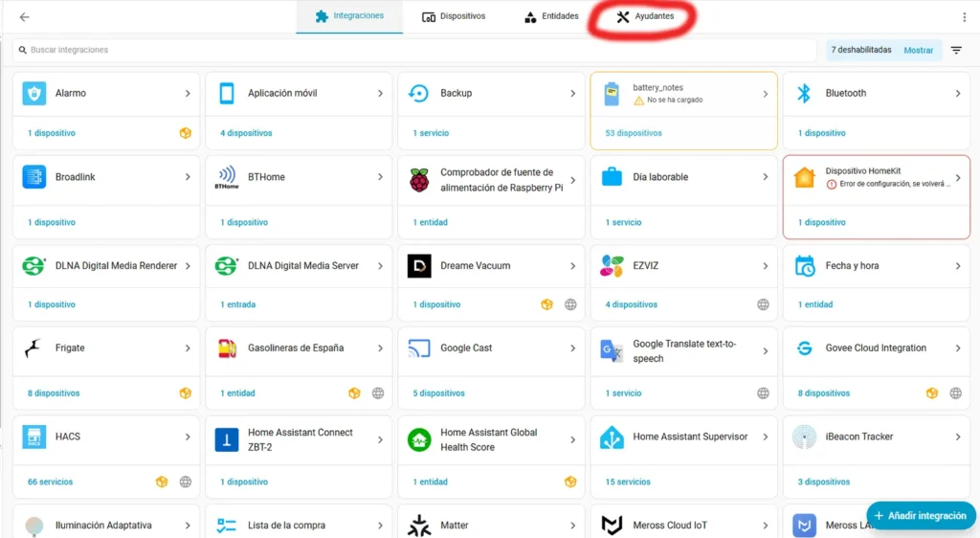This screenshot has height=538, width=980.
Task: Expand the Dreame Vacuum card chevron
Action: click(572, 265)
